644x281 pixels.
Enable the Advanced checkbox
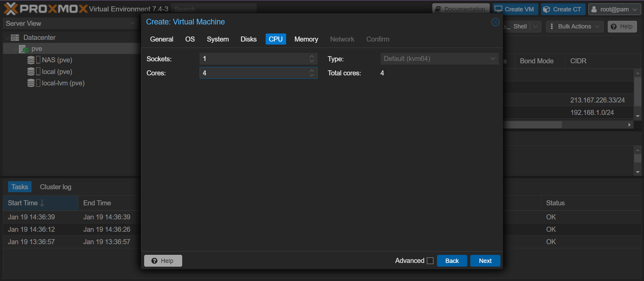pyautogui.click(x=430, y=261)
